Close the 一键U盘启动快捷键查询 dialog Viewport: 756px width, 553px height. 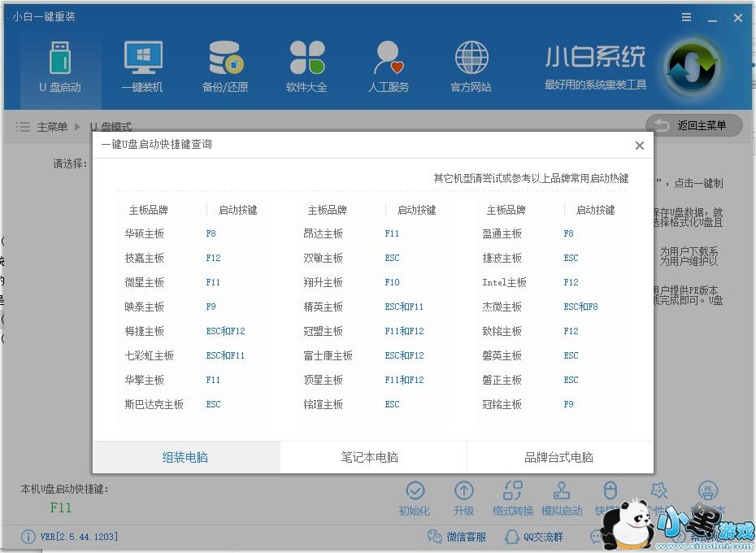tap(640, 146)
